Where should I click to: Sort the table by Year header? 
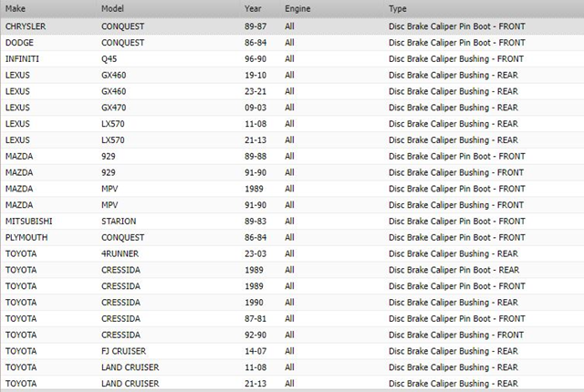click(253, 8)
